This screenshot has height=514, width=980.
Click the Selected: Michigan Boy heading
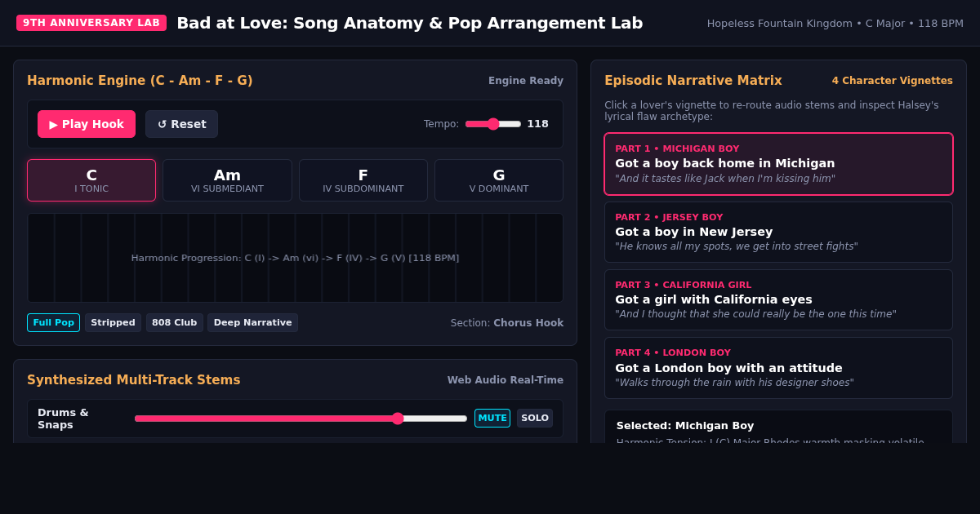tap(685, 426)
